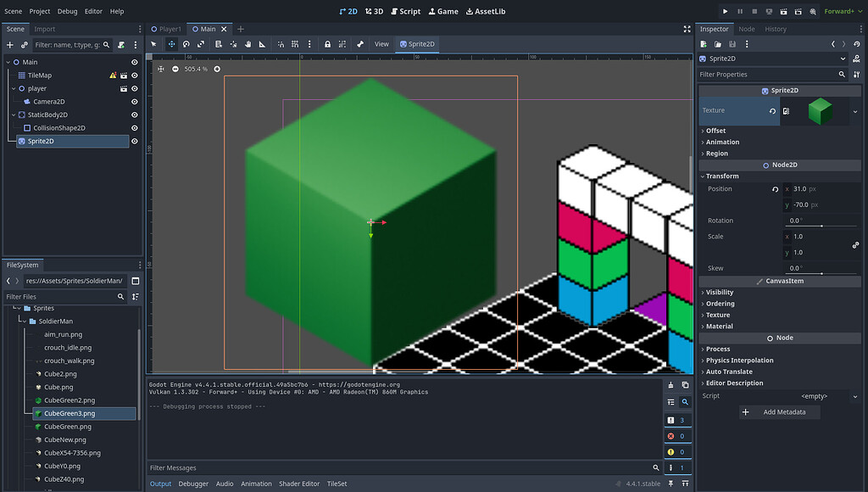Choose the Pan view tool

pos(248,44)
